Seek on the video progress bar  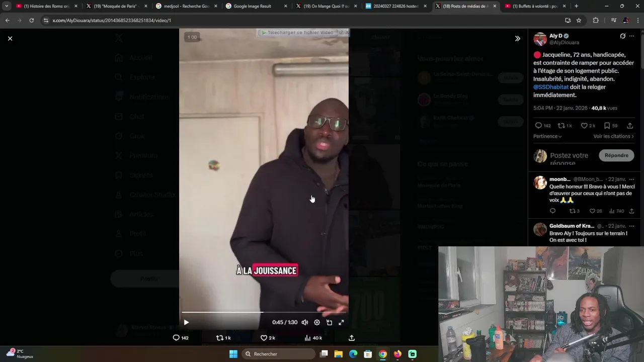tap(264, 312)
